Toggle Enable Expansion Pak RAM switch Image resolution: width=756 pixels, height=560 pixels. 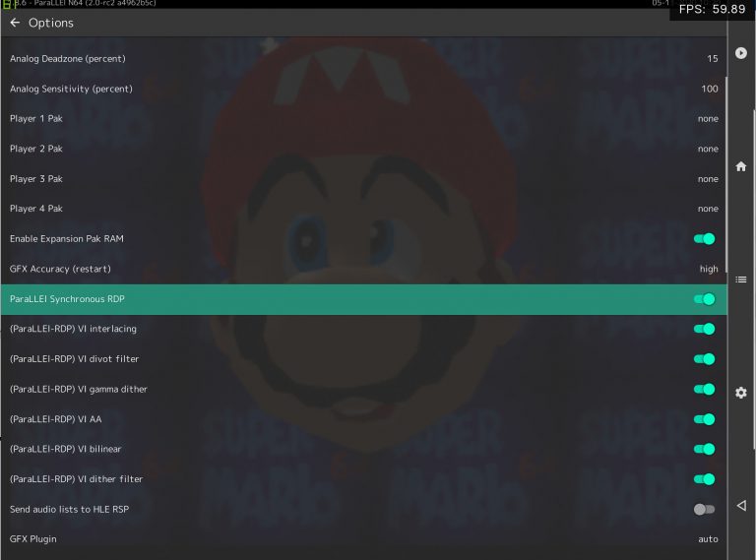(x=704, y=238)
